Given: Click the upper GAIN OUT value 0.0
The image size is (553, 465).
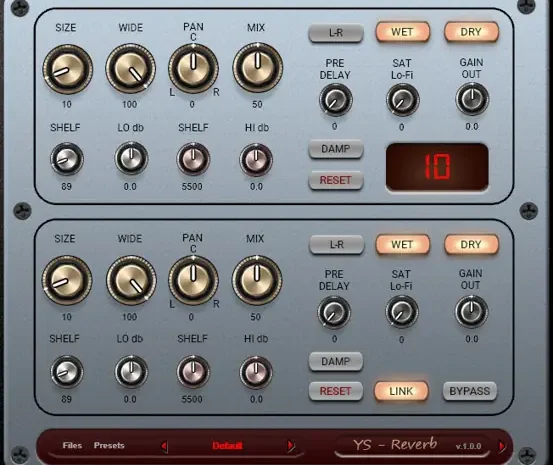Looking at the screenshot, I should click(x=472, y=127).
